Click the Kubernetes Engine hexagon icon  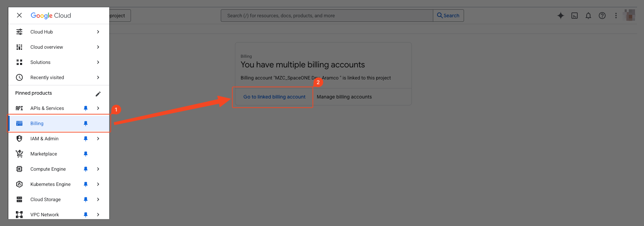[x=19, y=184]
